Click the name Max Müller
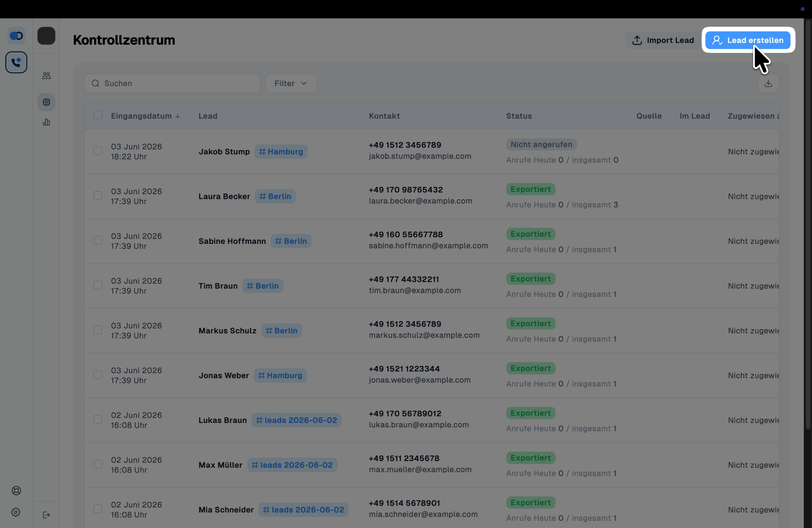Screen dimensions: 812x528 click(x=220, y=465)
